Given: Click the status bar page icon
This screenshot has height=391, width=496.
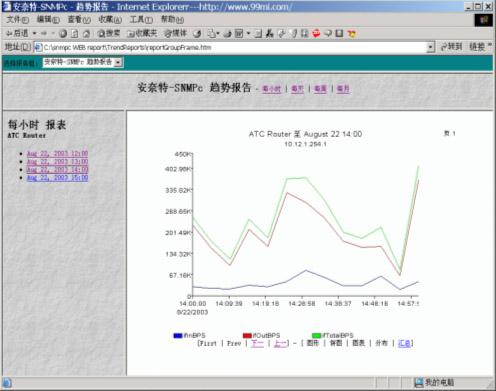Looking at the screenshot, I should [7, 383].
